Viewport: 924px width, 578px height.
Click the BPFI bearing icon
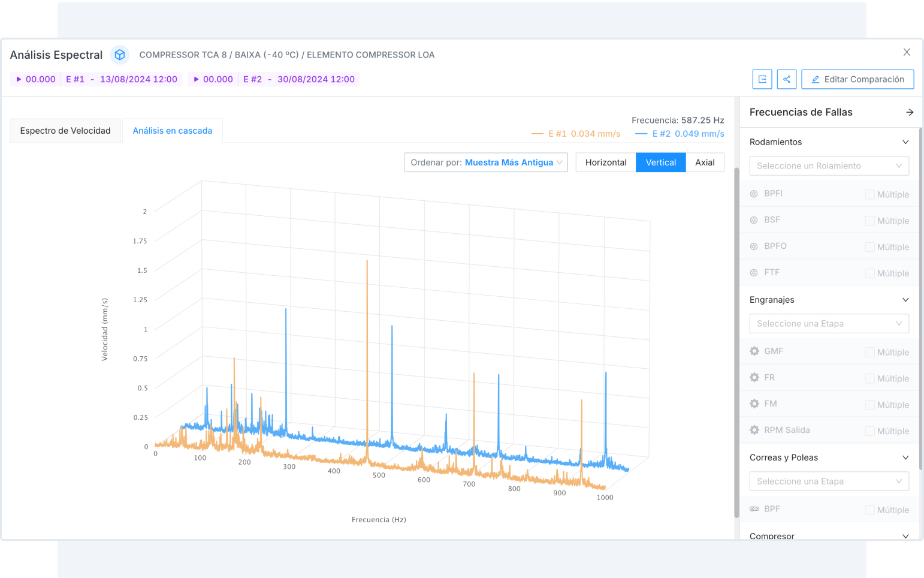(754, 194)
